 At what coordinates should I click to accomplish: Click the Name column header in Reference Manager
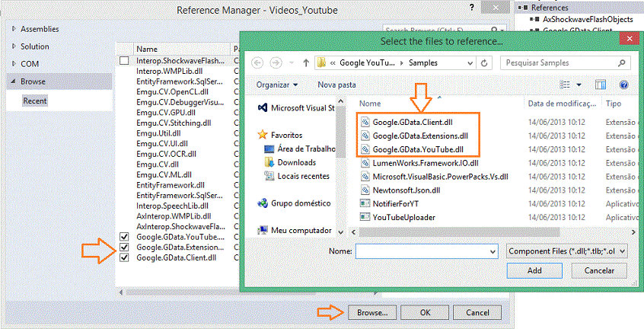[147, 49]
